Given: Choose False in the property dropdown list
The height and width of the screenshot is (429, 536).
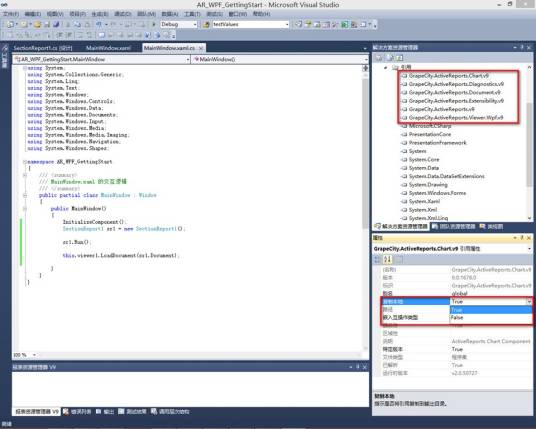Looking at the screenshot, I should pyautogui.click(x=491, y=318).
